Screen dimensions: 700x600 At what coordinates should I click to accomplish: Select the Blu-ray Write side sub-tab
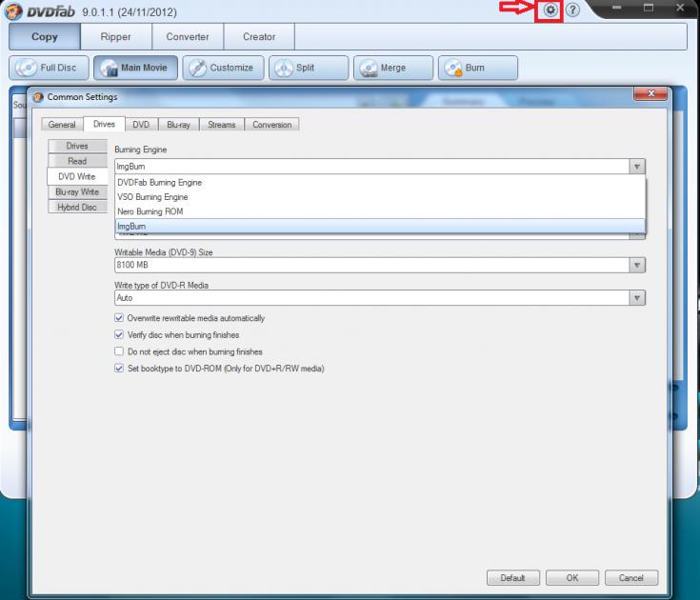click(x=77, y=192)
